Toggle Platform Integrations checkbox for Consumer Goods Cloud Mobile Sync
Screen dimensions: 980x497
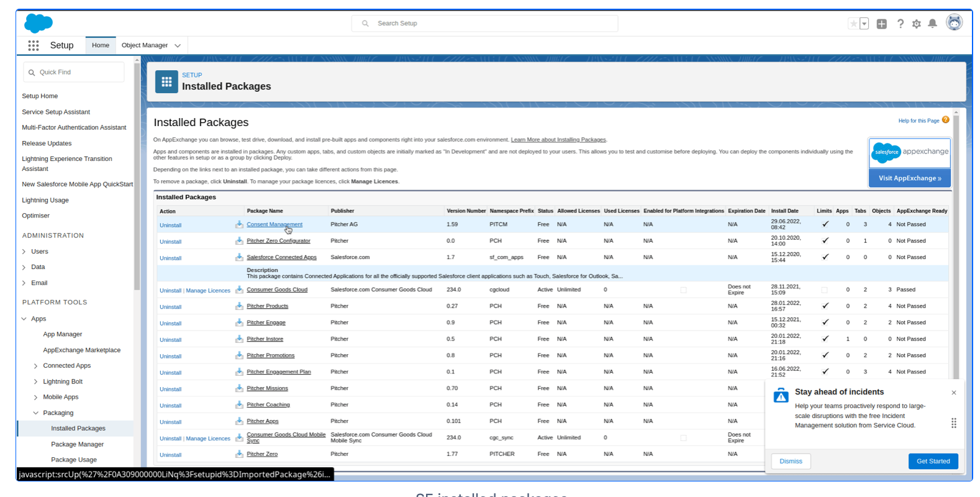(x=683, y=438)
